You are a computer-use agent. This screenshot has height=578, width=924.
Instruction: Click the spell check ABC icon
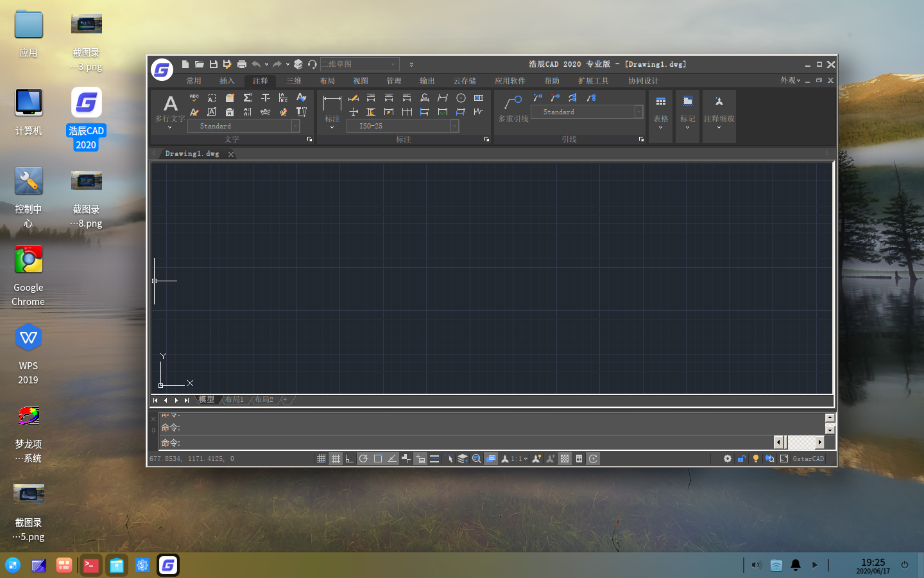pos(194,98)
